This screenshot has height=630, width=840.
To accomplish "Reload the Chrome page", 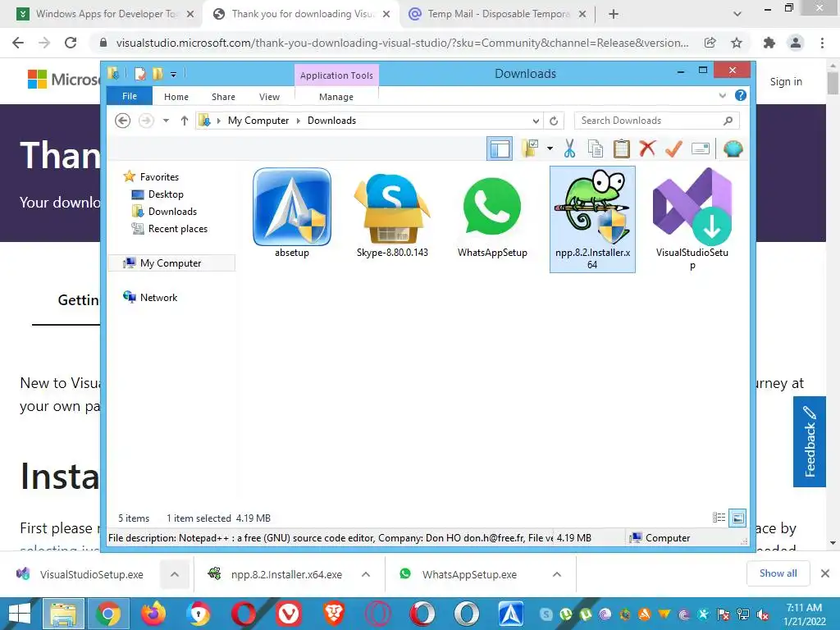I will click(x=71, y=43).
